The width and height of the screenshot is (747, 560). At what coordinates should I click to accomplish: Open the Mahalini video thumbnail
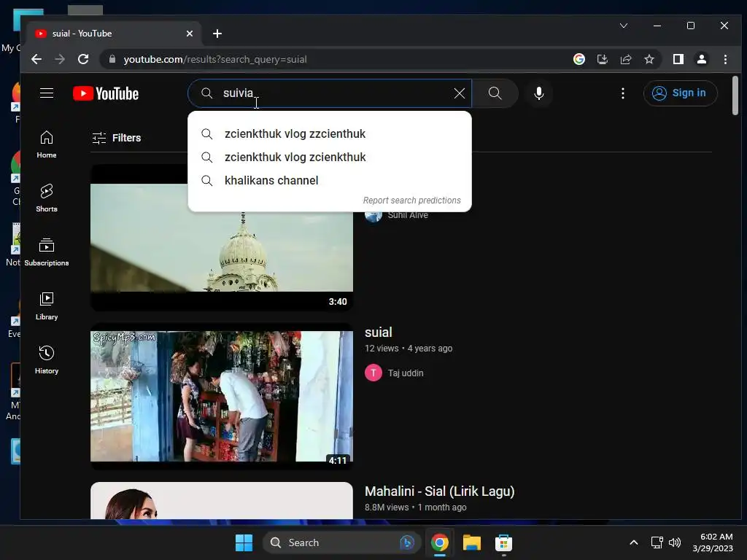pos(222,500)
